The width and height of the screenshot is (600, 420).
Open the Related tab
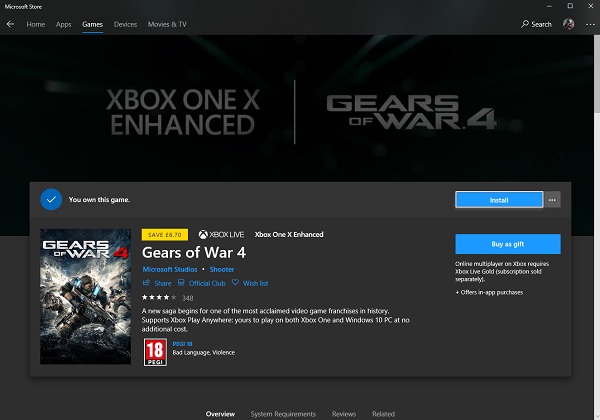[383, 414]
